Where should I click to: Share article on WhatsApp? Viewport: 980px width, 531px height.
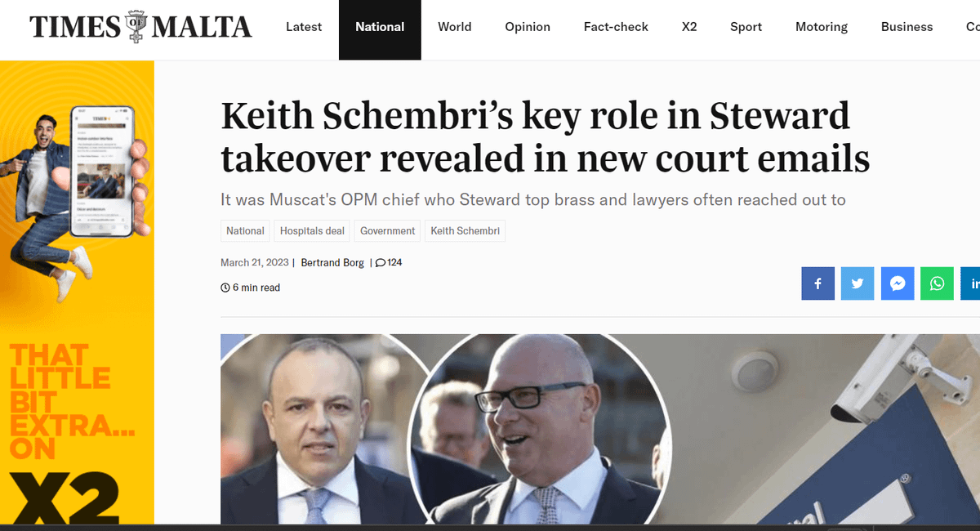tap(937, 283)
